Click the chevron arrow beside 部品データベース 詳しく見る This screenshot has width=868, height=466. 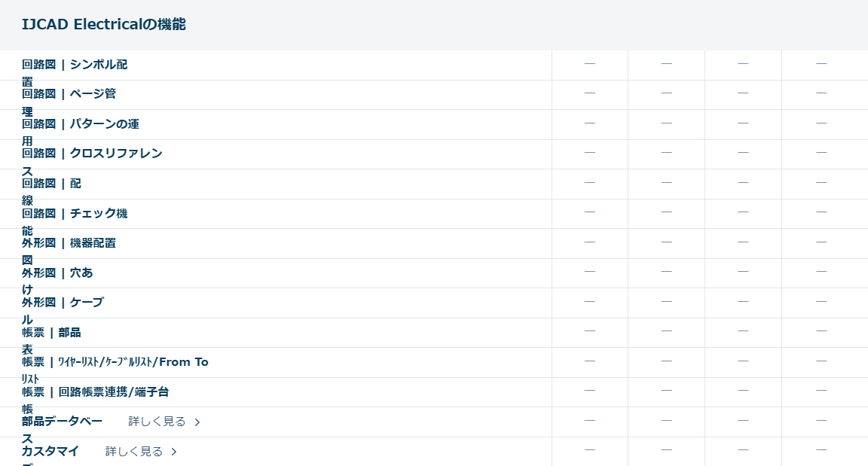pyautogui.click(x=197, y=422)
